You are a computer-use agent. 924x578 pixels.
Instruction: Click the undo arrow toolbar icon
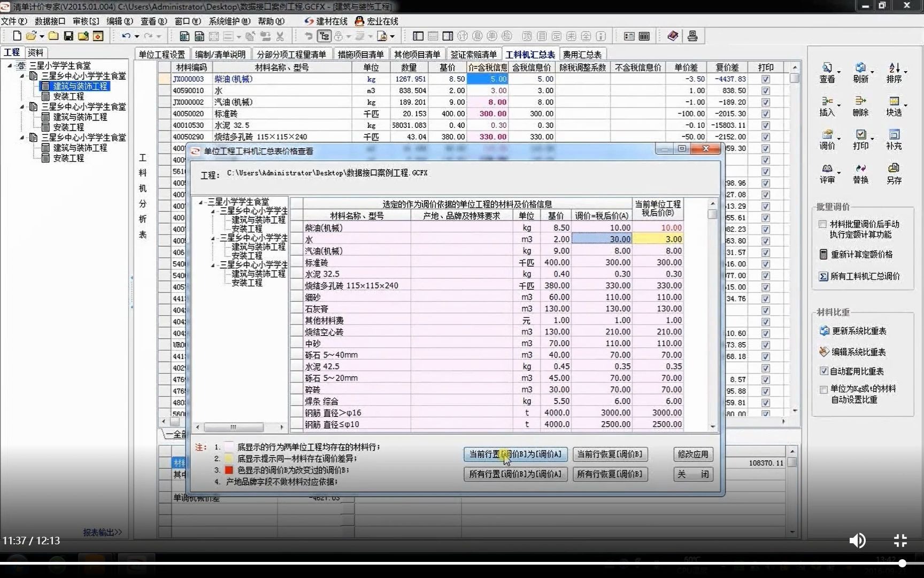pyautogui.click(x=126, y=36)
